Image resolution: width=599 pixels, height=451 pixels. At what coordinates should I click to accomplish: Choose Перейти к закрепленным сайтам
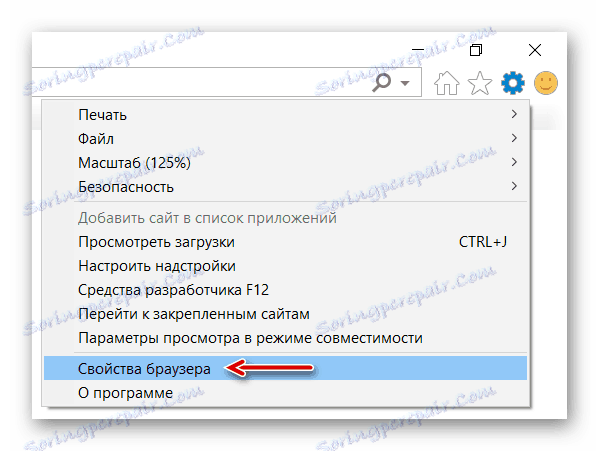click(285, 314)
